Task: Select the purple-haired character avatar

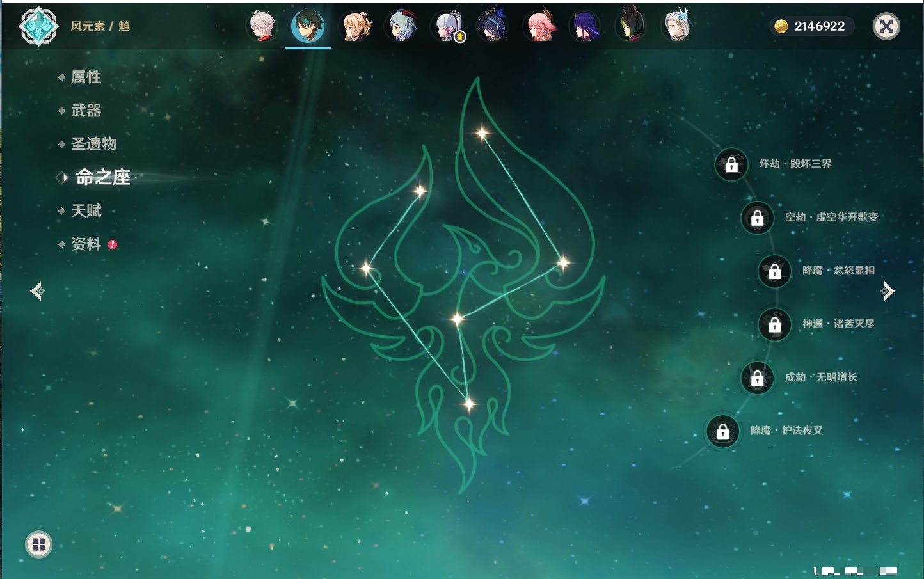Action: pyautogui.click(x=585, y=26)
